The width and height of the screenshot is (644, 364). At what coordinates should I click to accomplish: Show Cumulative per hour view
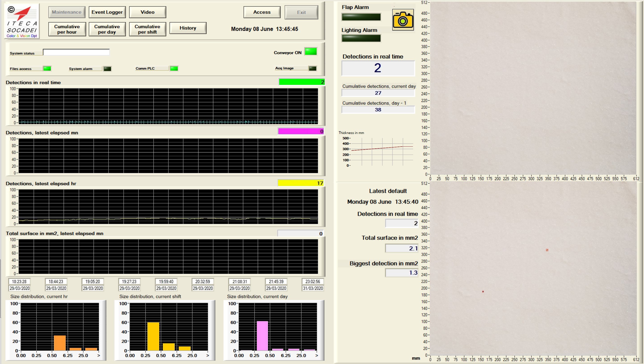[x=67, y=29]
